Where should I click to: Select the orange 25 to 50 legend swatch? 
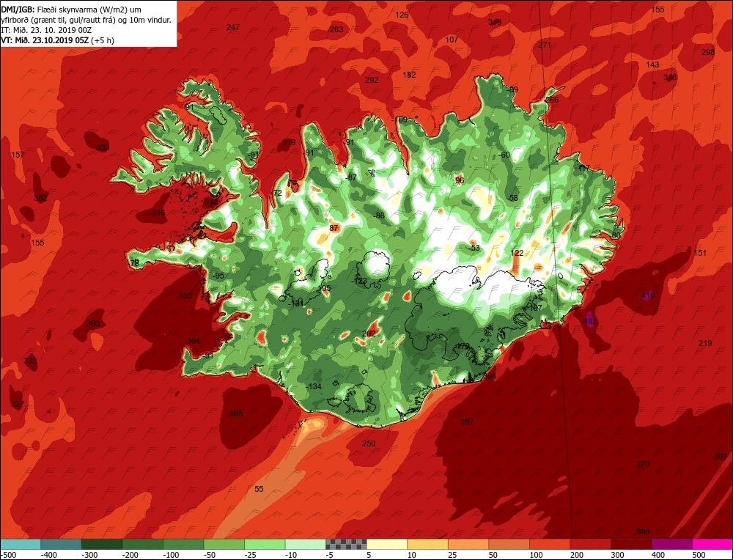468,544
